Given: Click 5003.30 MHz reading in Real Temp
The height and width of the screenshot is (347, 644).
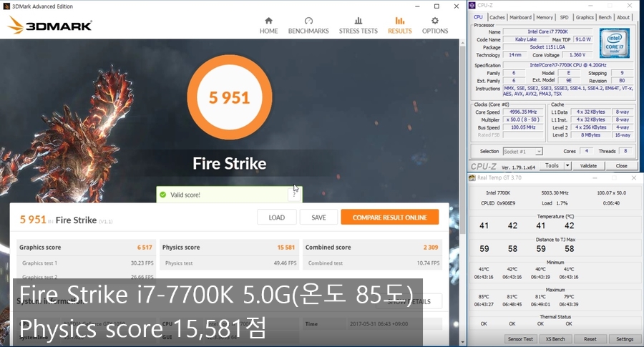Looking at the screenshot, I should tap(555, 192).
